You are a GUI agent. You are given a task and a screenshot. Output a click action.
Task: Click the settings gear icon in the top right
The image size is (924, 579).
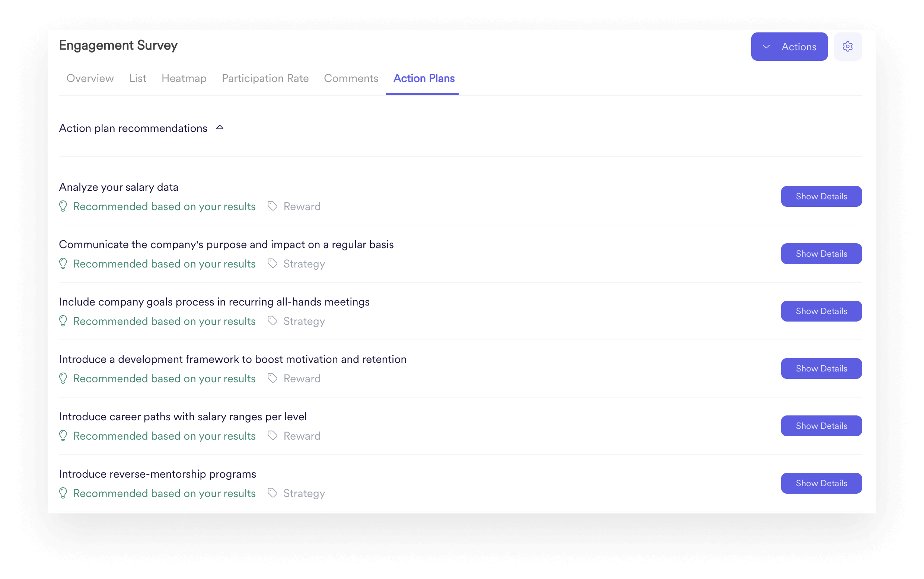pos(847,47)
